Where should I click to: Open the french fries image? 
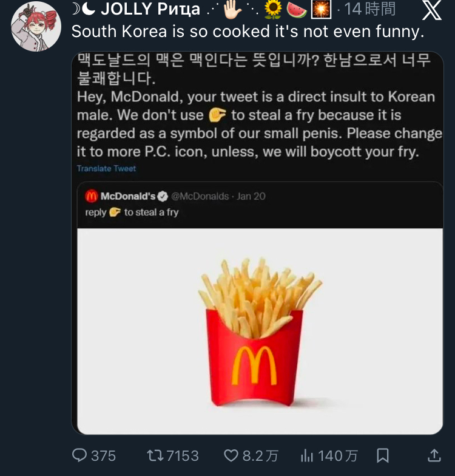tap(260, 331)
